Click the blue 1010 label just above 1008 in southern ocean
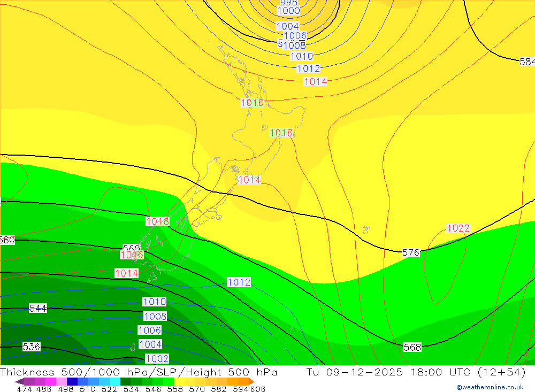Image resolution: width=535 pixels, height=392 pixels. (x=154, y=302)
